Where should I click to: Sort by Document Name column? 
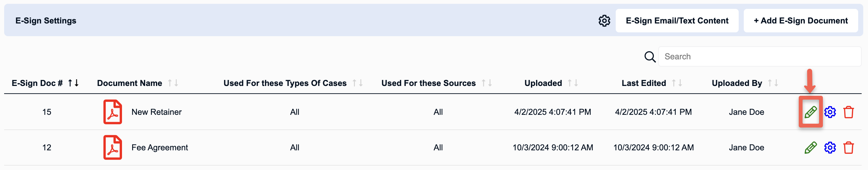(x=173, y=83)
